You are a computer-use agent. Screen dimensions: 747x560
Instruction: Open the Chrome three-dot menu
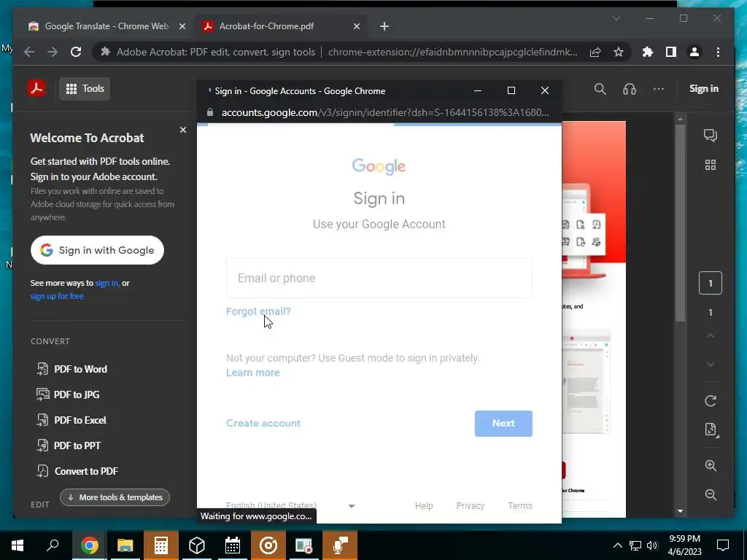coord(718,52)
